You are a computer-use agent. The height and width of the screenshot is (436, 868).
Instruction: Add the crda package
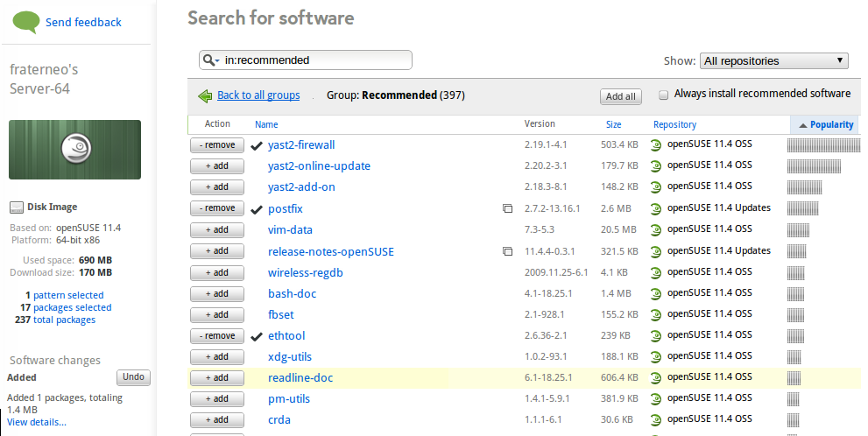pos(217,420)
